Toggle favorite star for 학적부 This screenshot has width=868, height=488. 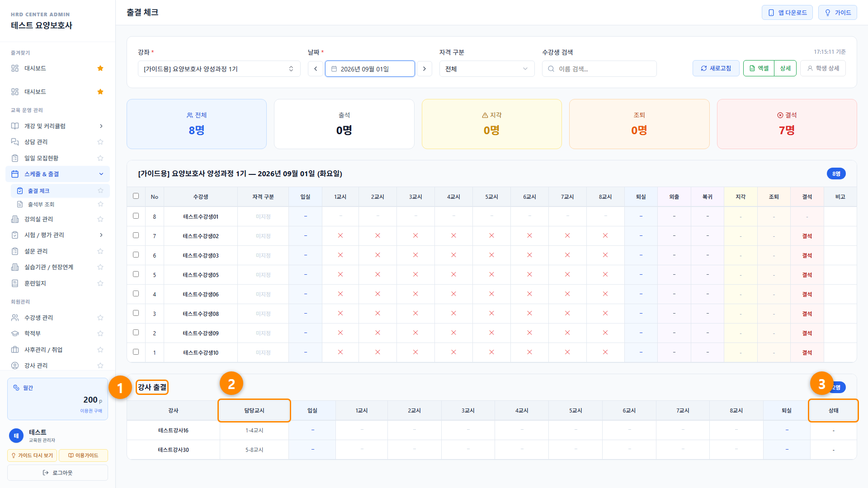100,333
